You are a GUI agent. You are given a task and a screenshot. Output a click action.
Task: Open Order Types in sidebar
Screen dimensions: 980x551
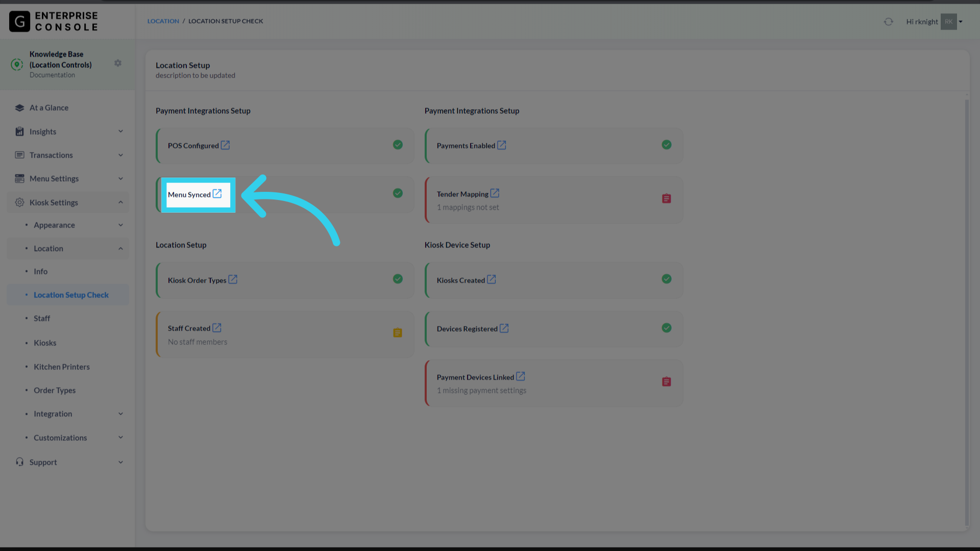click(55, 390)
